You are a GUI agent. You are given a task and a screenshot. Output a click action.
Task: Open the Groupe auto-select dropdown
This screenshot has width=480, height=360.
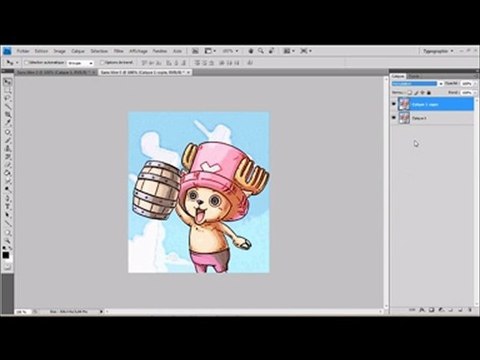coord(80,63)
